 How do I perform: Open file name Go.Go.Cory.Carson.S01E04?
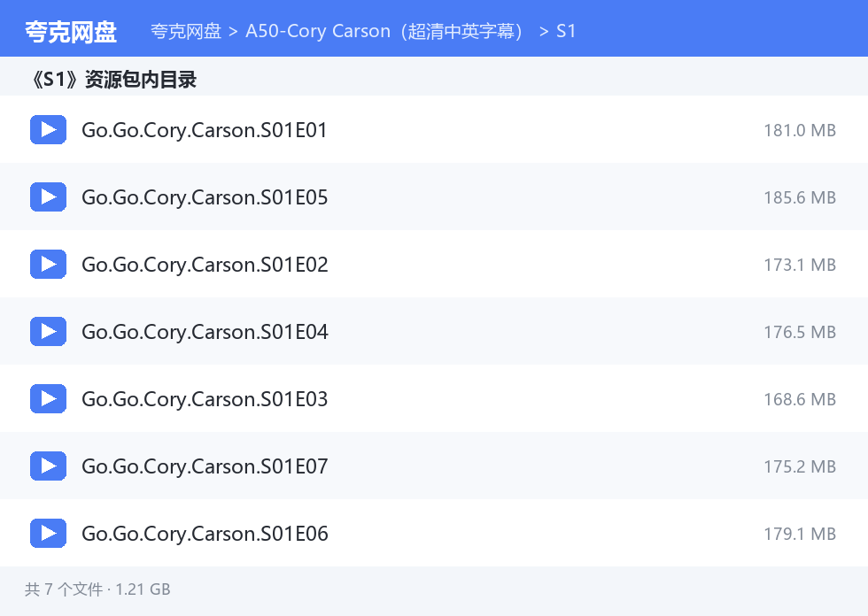205,332
